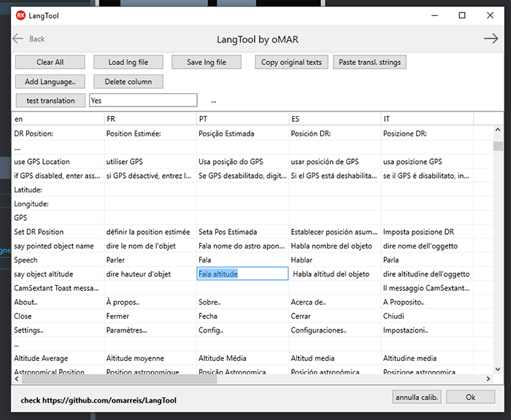Click cell 'Altitude Média'
511x420 pixels.
click(x=242, y=358)
